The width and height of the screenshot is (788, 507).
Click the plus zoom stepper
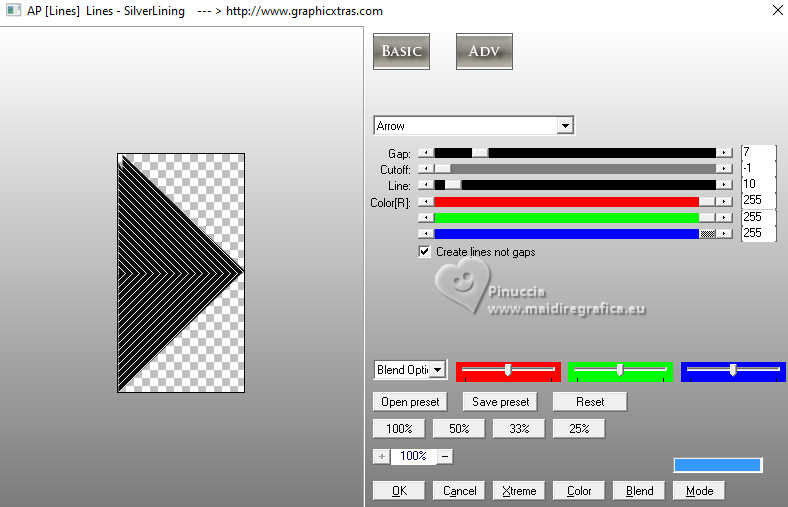click(x=381, y=456)
